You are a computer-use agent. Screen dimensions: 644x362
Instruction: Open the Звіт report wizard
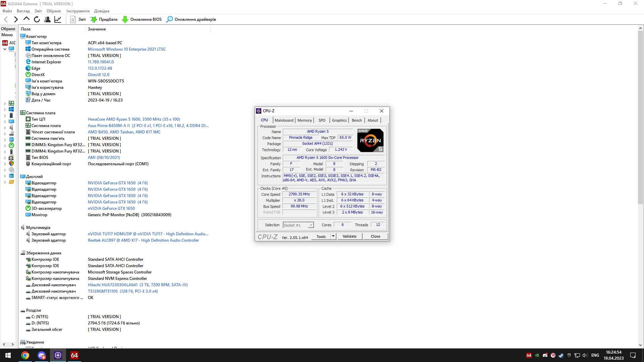tap(78, 19)
